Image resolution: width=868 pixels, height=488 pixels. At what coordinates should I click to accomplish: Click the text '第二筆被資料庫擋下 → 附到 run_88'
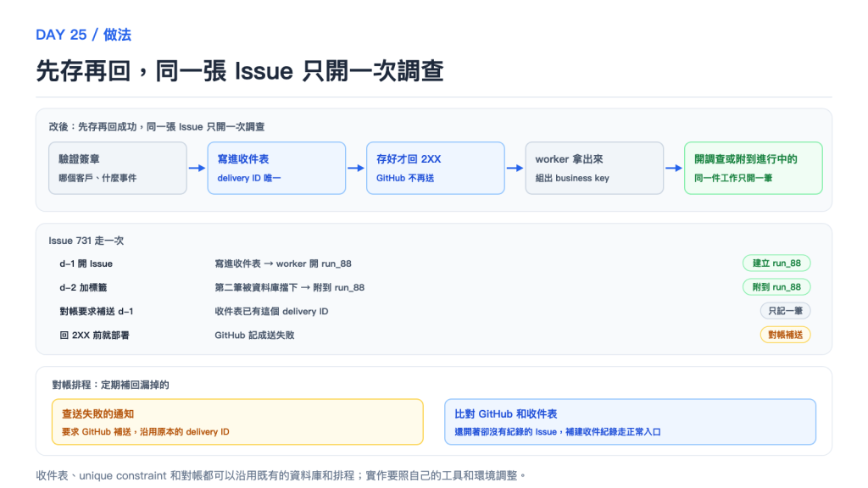coord(290,288)
